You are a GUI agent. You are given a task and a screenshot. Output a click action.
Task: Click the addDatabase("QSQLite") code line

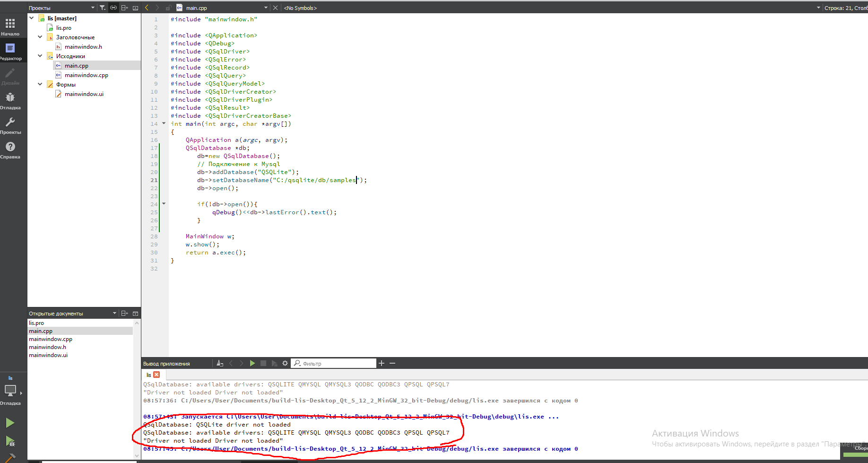pyautogui.click(x=248, y=172)
